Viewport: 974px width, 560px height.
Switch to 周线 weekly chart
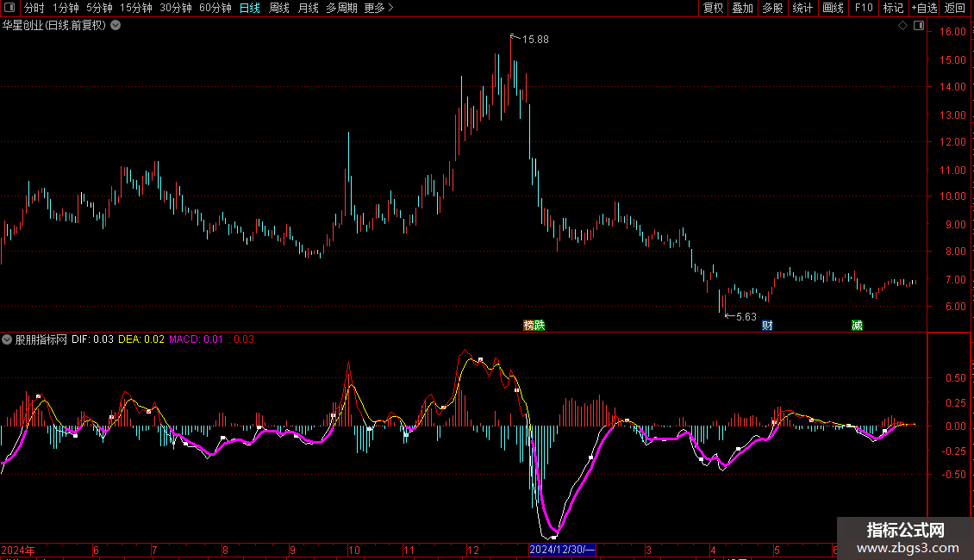point(279,8)
